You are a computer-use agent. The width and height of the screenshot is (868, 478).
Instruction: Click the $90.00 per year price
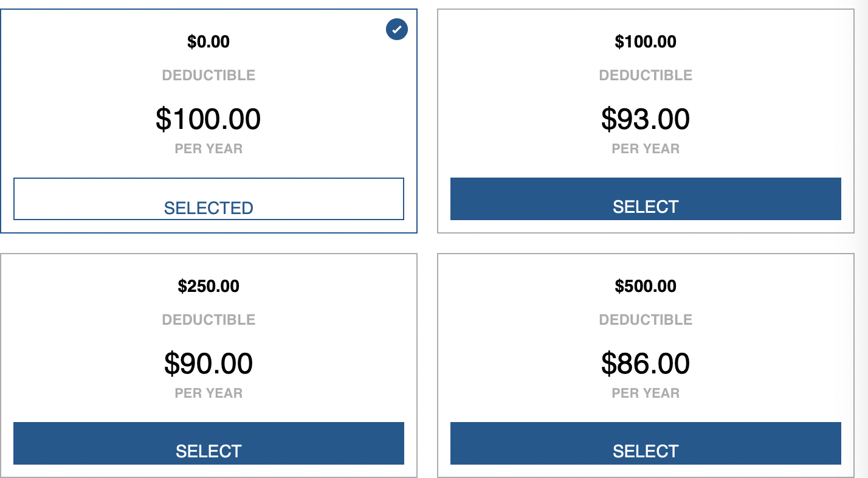coord(208,364)
